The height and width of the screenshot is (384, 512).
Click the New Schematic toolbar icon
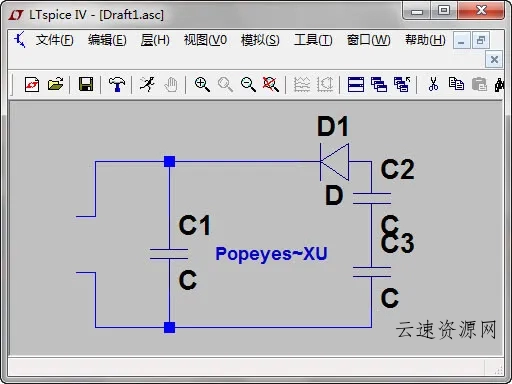coord(32,84)
